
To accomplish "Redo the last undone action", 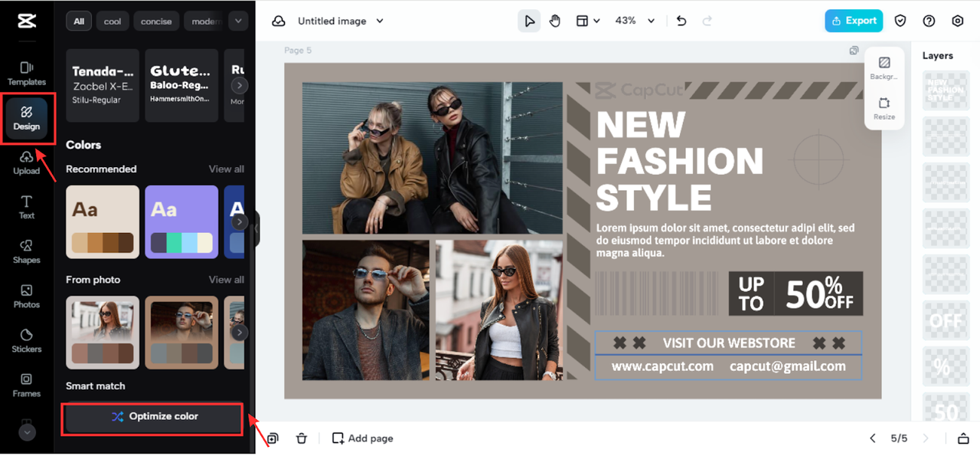I will (707, 21).
